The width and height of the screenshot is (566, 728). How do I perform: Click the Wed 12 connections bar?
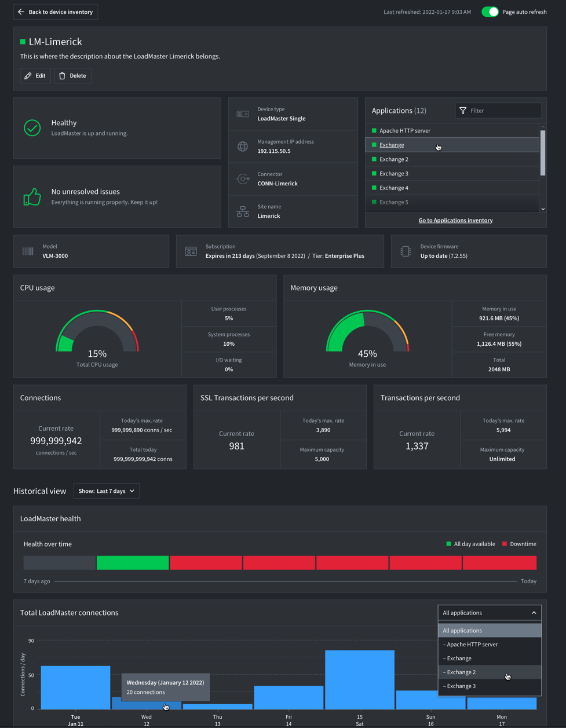coord(147,703)
